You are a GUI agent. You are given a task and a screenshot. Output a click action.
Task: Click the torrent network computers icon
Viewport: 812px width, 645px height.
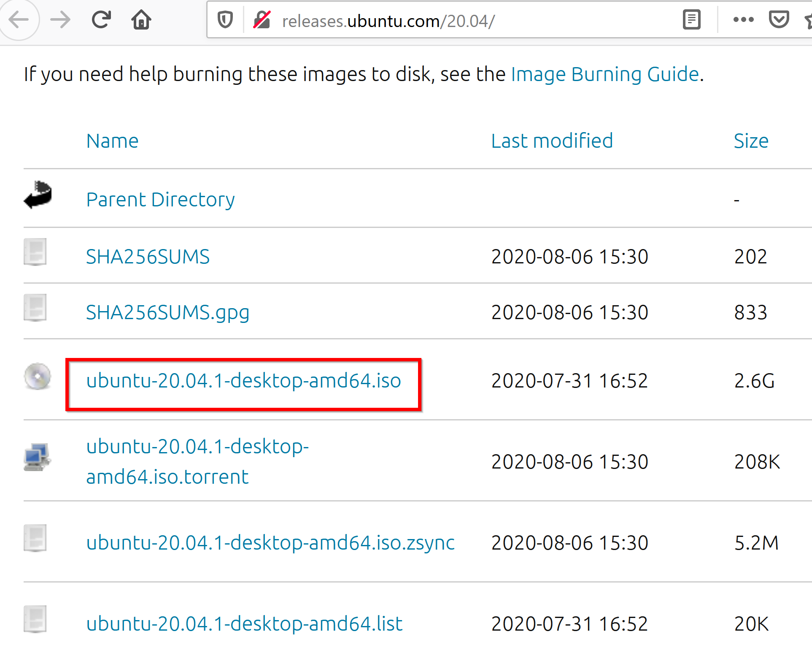(x=38, y=457)
